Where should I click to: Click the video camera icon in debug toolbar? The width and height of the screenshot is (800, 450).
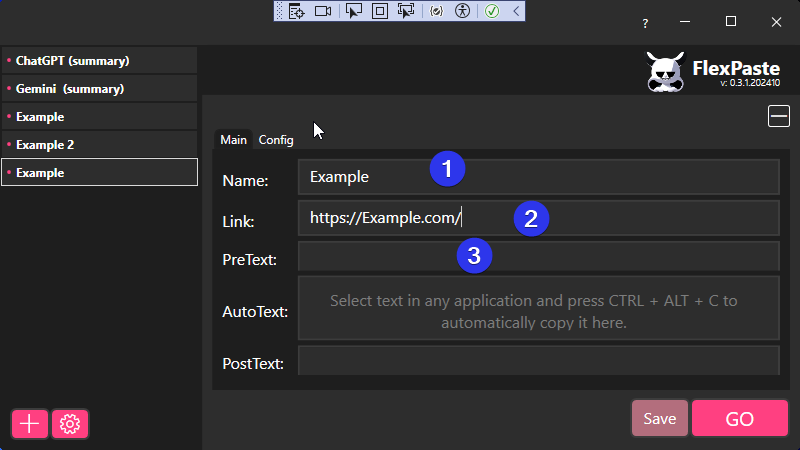(323, 11)
